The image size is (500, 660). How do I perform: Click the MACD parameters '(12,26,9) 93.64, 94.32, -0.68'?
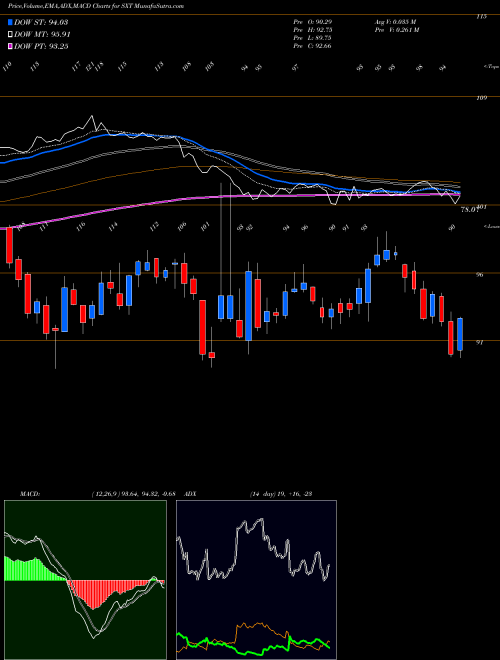[136, 494]
